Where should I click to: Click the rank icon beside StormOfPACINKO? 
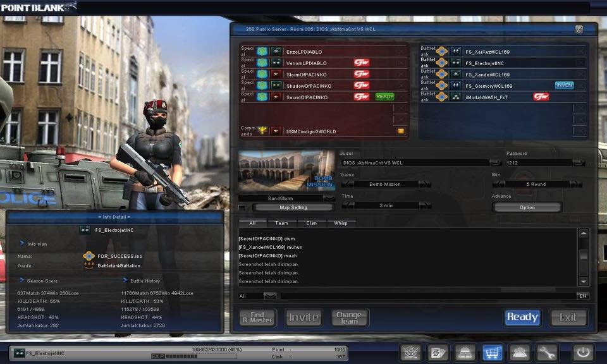tap(276, 75)
